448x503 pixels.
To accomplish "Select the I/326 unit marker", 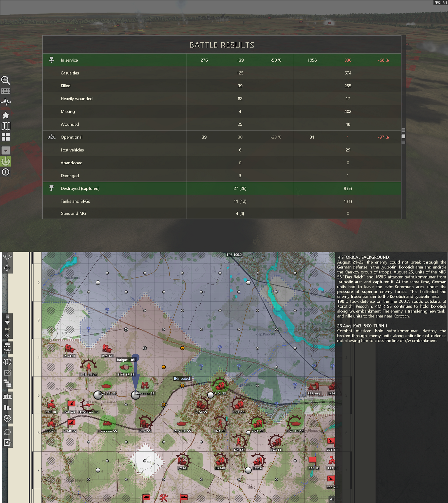I will point(257,461).
